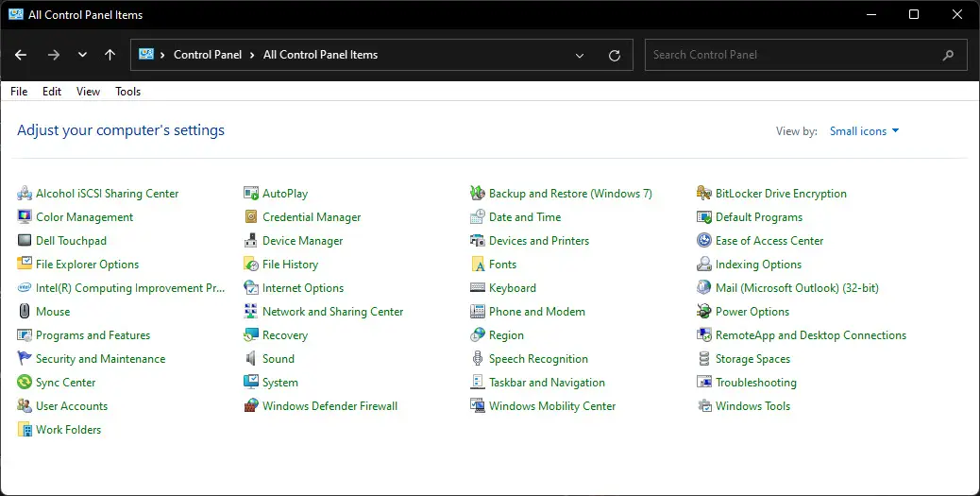Expand the recent locations arrow
The height and width of the screenshot is (496, 980).
pos(82,55)
